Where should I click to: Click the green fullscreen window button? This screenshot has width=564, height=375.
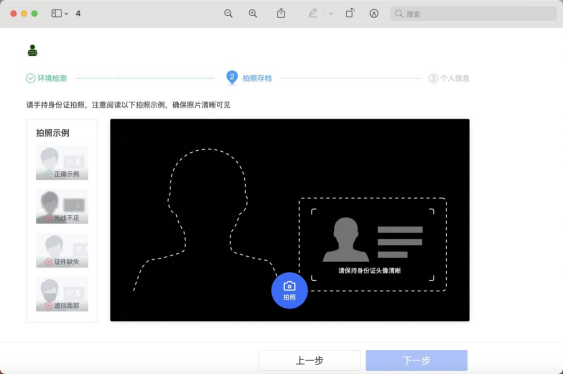[x=35, y=14]
